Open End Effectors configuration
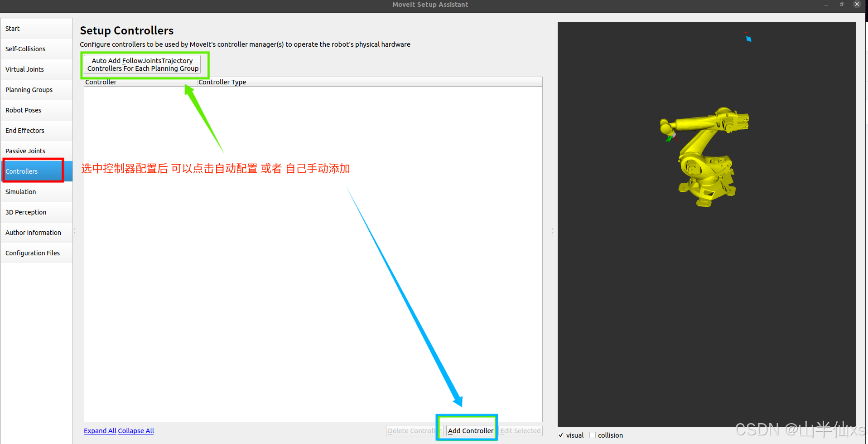The width and height of the screenshot is (868, 444). (37, 131)
